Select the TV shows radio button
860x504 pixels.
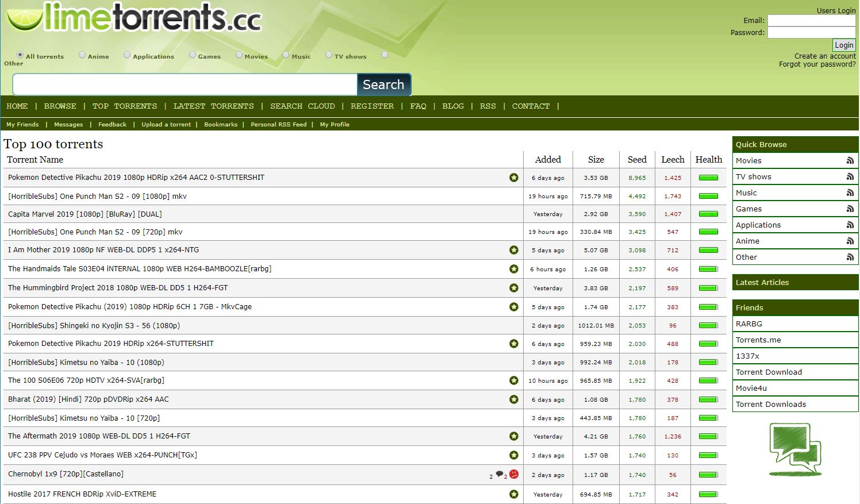tap(328, 55)
